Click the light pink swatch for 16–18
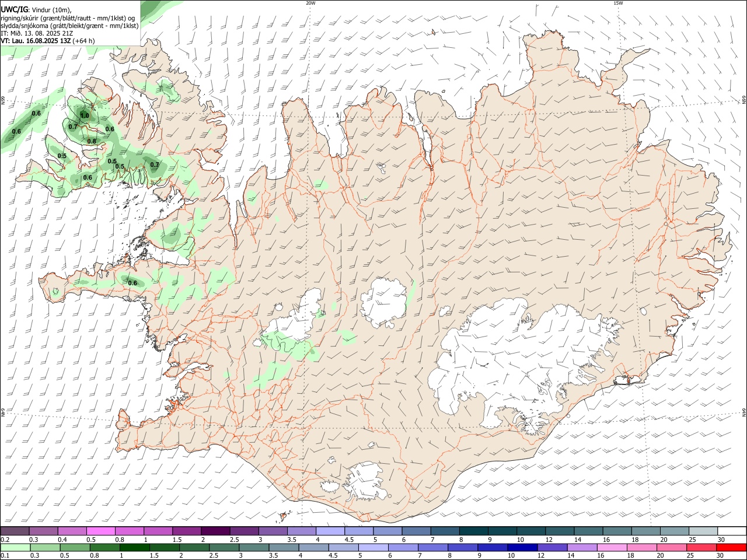The image size is (747, 560). 612,547
